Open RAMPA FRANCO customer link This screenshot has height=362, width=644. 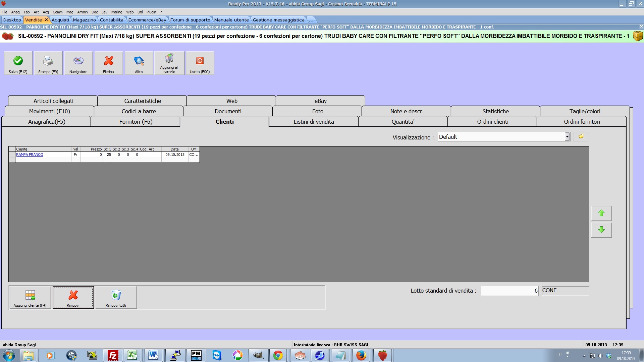(x=30, y=155)
